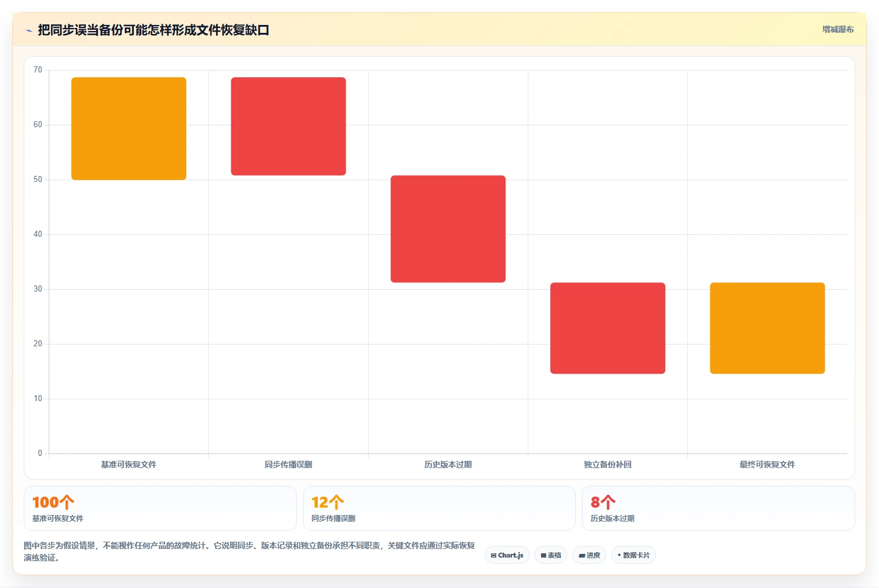Click x-axis label 基准可恢复文件
Image resolution: width=879 pixels, height=588 pixels.
128,464
